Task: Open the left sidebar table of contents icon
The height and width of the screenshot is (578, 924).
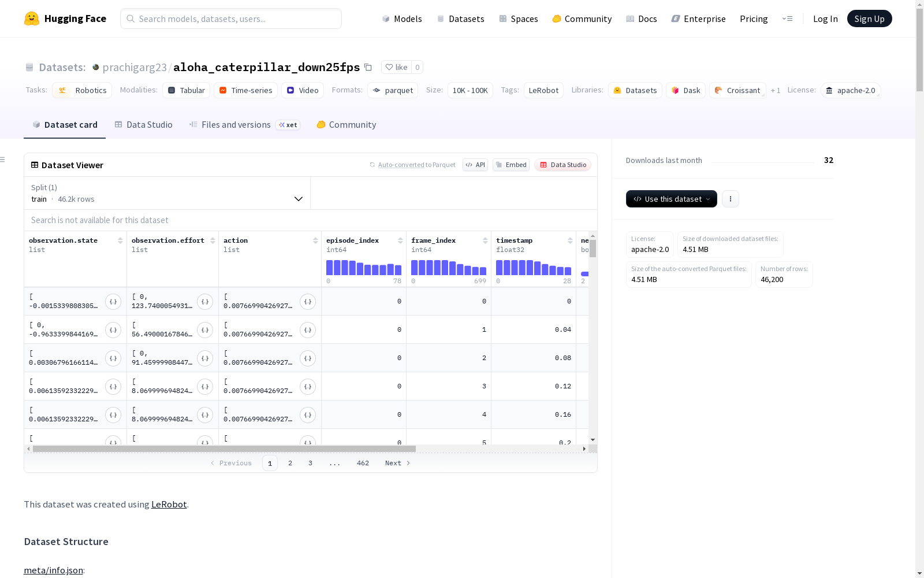Action: click(x=3, y=160)
